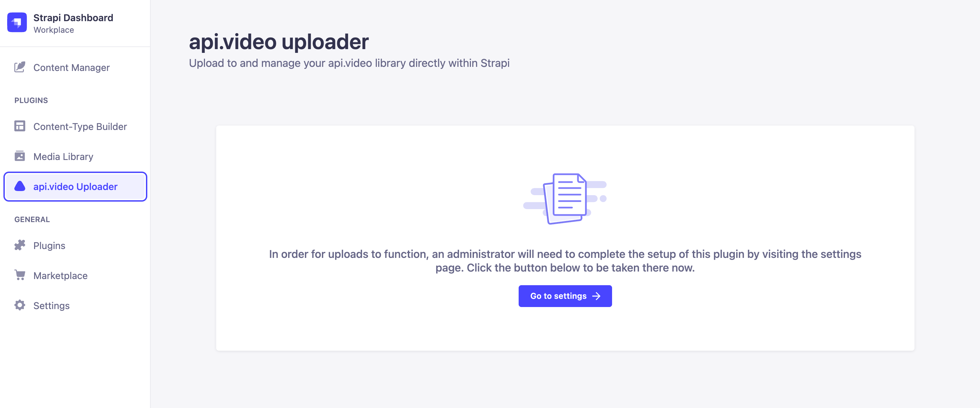
Task: Click the arrow on Go to settings
Action: pyautogui.click(x=597, y=295)
